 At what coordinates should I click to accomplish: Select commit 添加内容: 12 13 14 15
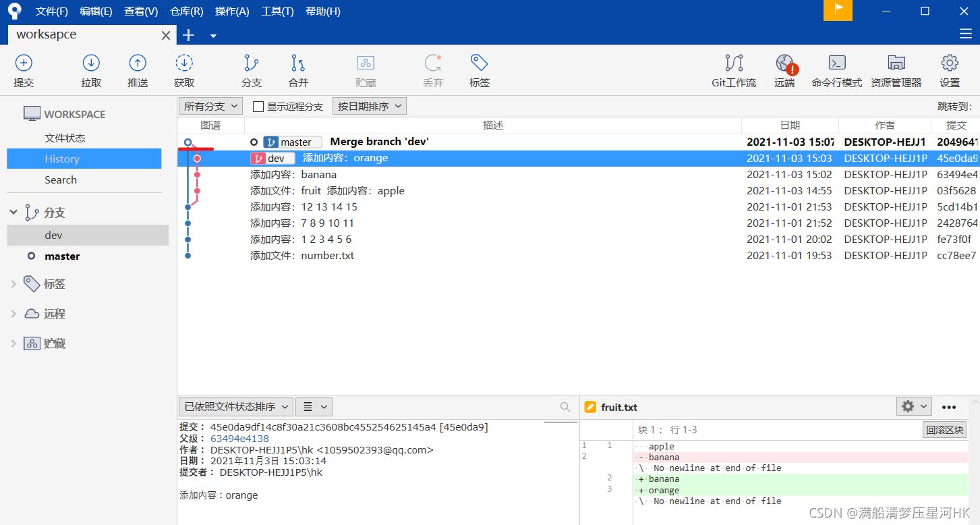pyautogui.click(x=579, y=206)
